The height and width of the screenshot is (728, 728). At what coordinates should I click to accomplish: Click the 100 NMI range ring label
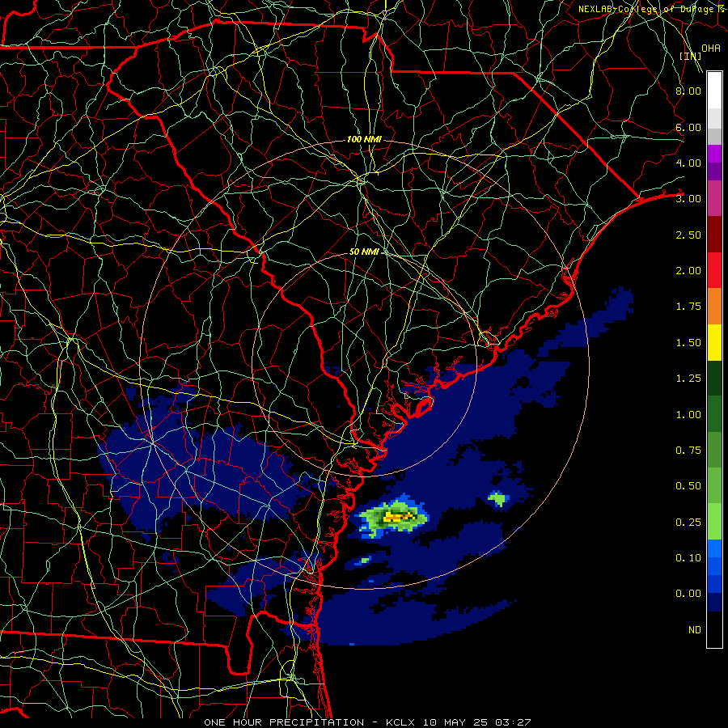(x=364, y=139)
